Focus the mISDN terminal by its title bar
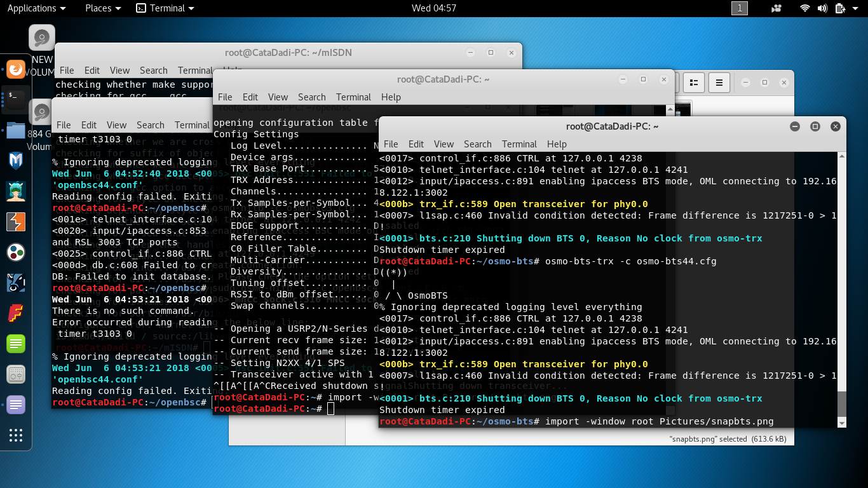This screenshot has height=488, width=868. point(288,53)
